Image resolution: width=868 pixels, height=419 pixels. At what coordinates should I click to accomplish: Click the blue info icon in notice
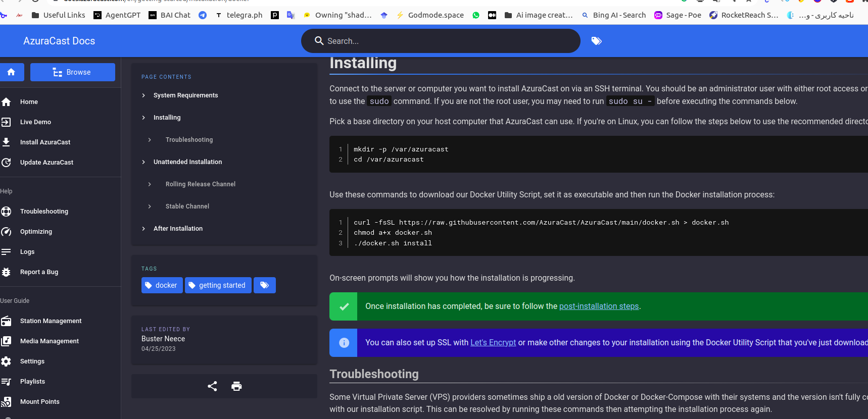(x=344, y=343)
